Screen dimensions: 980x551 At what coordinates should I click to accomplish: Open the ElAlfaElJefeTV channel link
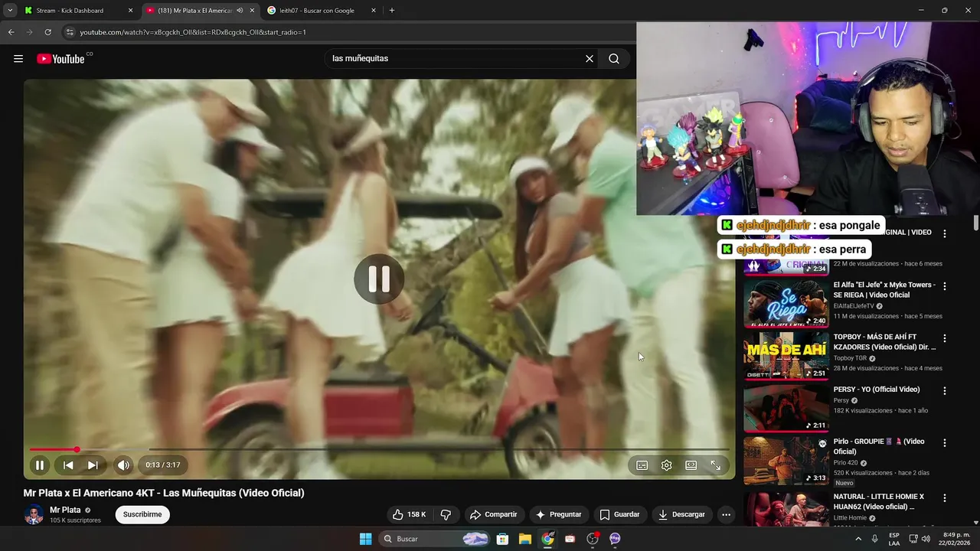[x=854, y=306]
